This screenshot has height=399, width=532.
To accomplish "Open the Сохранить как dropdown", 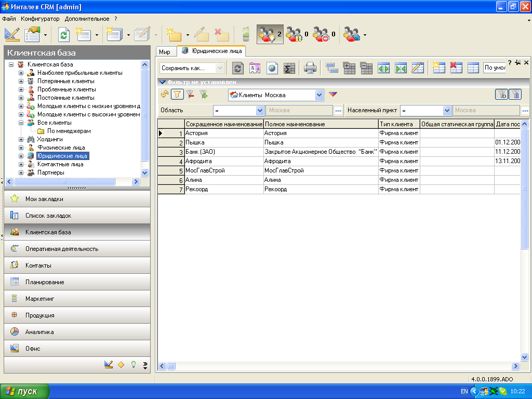I will 220,68.
